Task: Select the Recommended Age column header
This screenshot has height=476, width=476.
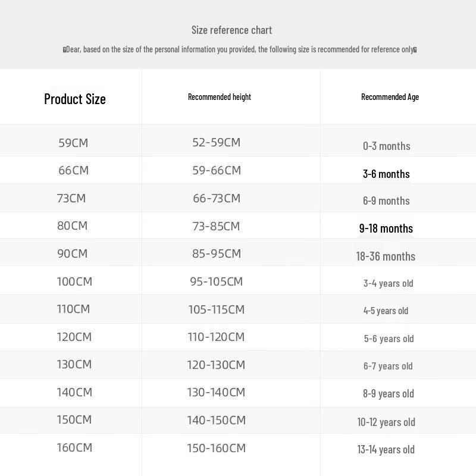Action: tap(390, 97)
